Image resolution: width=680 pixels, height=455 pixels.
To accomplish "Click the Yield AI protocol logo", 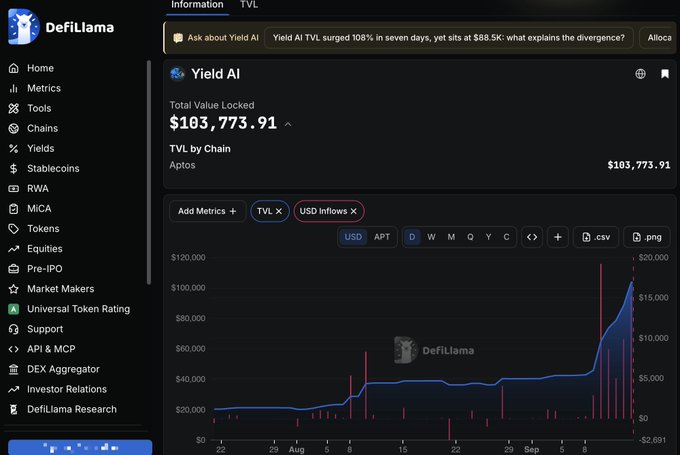I will [x=177, y=74].
